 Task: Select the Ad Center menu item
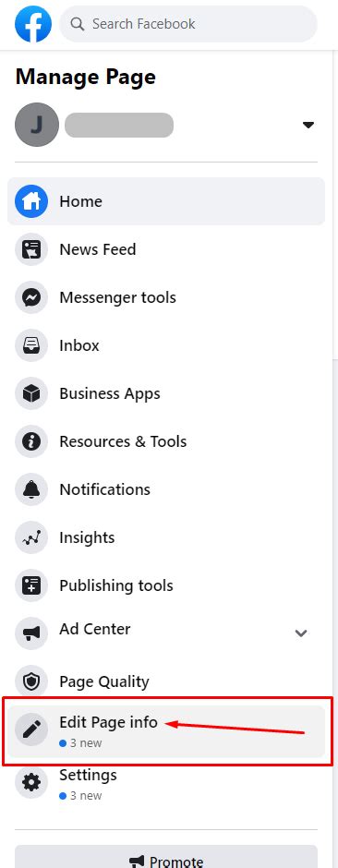click(x=166, y=633)
